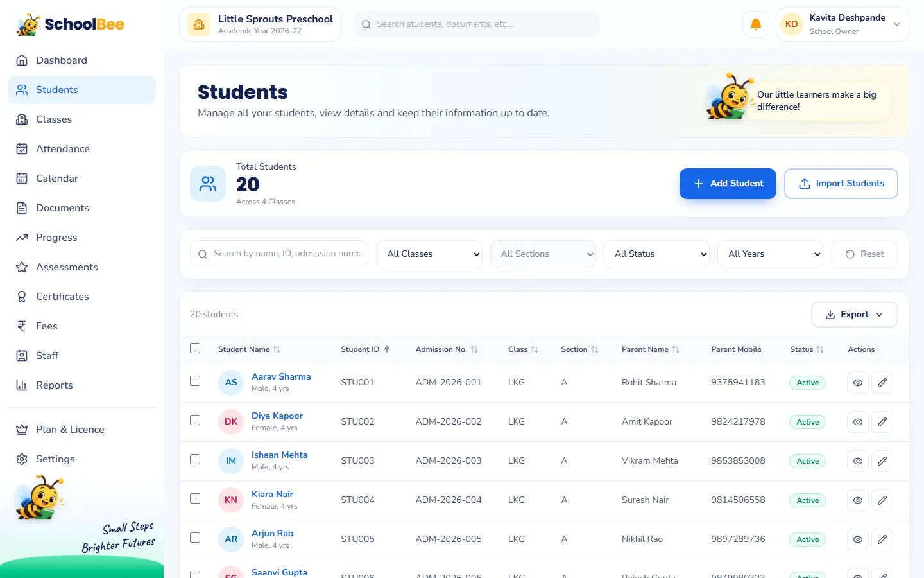This screenshot has height=578, width=924.
Task: View Aarav Sharma's details via eye icon
Action: pos(857,383)
